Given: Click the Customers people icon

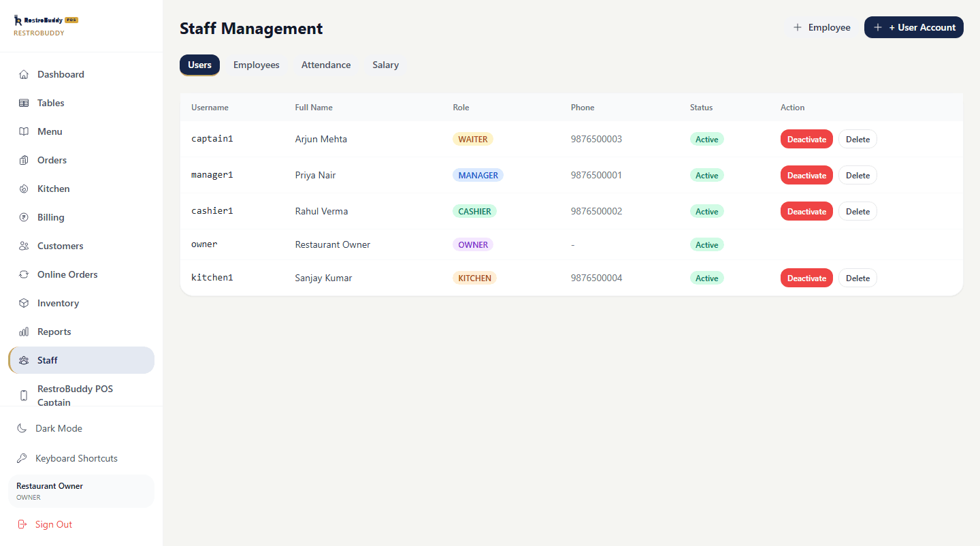Looking at the screenshot, I should pyautogui.click(x=24, y=246).
